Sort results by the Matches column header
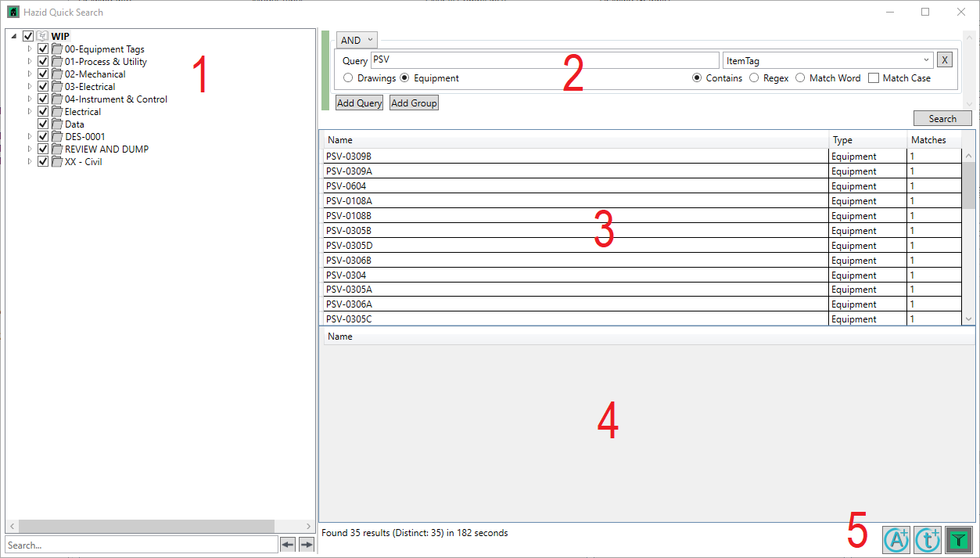 point(932,140)
